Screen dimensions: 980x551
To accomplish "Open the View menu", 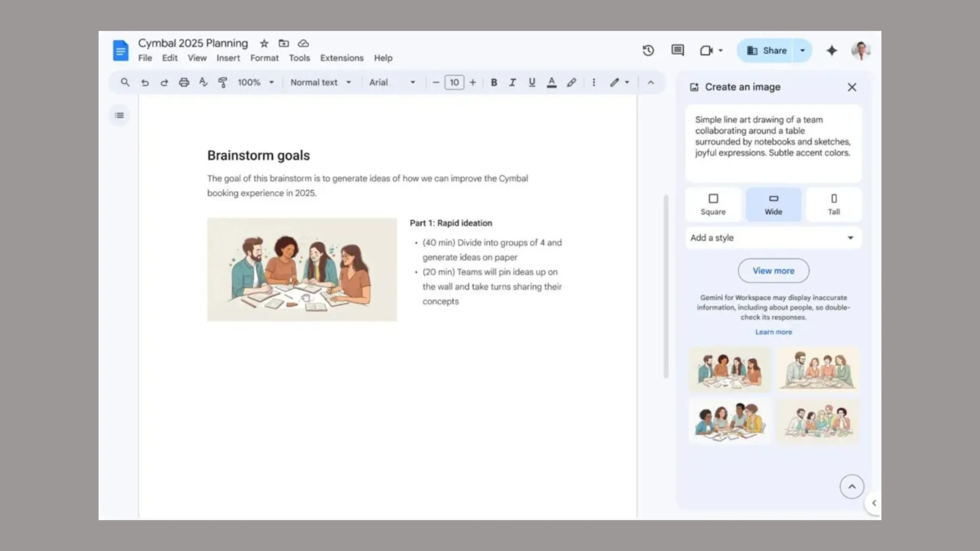I will (x=197, y=58).
